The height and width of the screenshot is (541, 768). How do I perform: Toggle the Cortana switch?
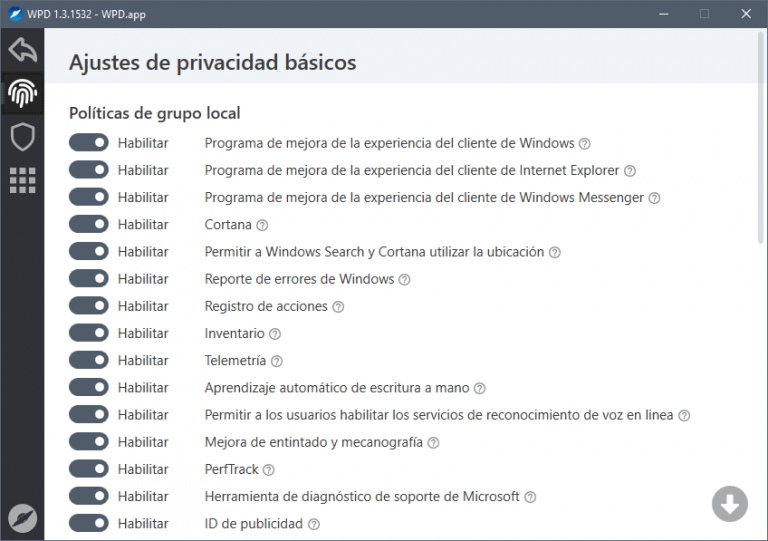(88, 225)
